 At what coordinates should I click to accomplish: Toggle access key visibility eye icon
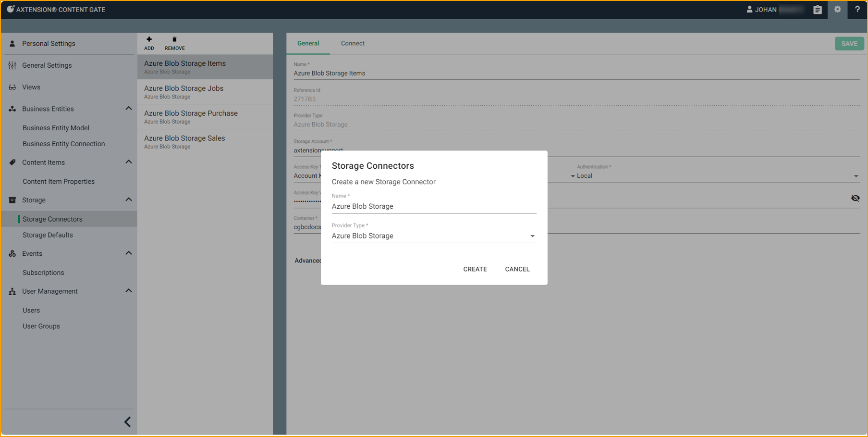(x=855, y=198)
